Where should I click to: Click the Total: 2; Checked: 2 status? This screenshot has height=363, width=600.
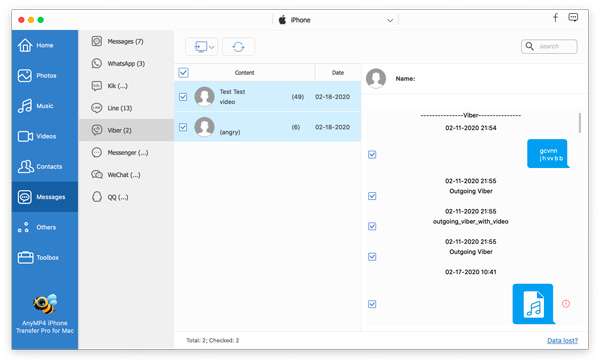(x=213, y=340)
